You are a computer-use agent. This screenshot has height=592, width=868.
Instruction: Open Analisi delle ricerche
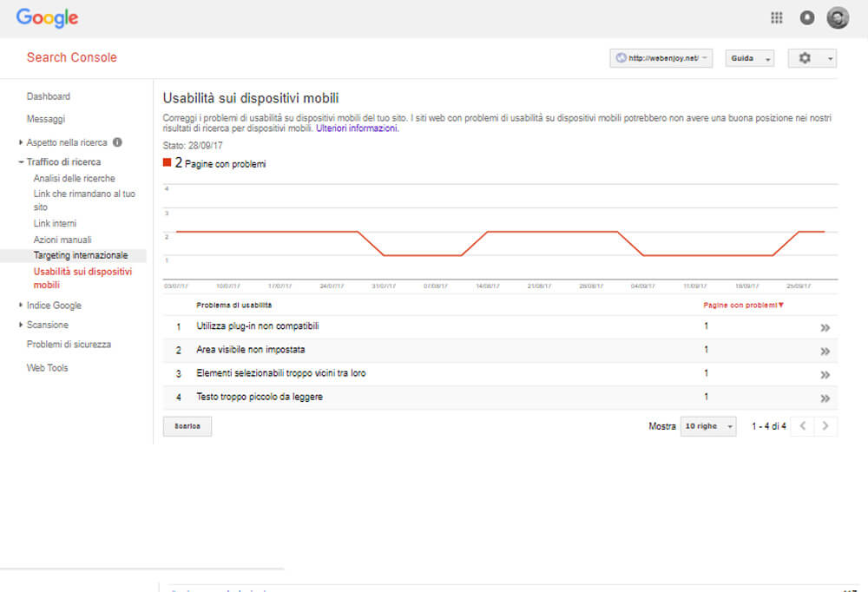pyautogui.click(x=74, y=178)
